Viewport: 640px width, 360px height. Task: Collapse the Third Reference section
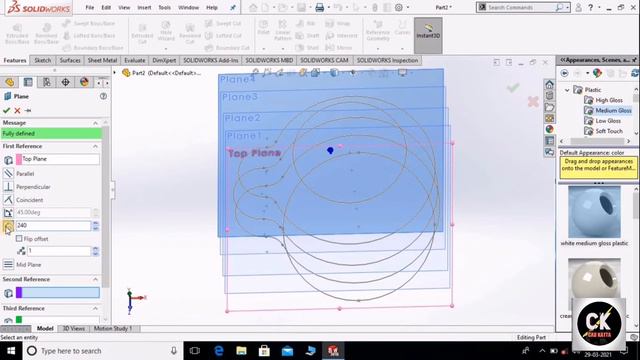(95, 308)
